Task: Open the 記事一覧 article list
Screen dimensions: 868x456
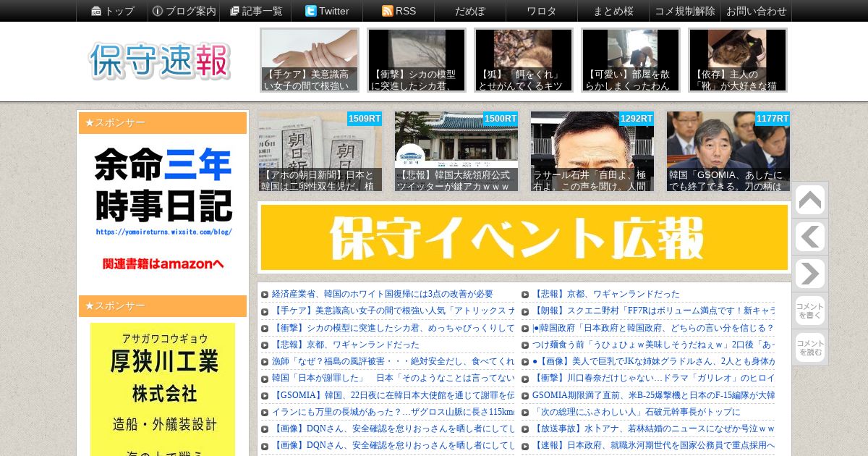Action: click(x=255, y=11)
